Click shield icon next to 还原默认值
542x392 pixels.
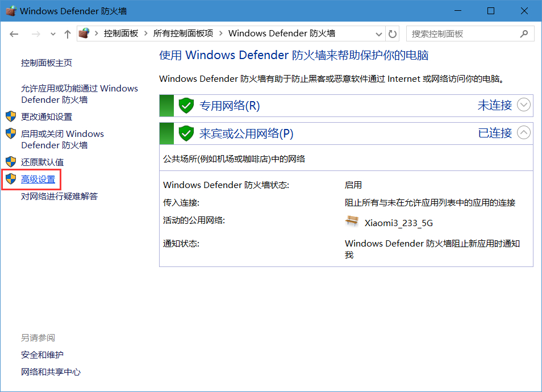pyautogui.click(x=11, y=162)
